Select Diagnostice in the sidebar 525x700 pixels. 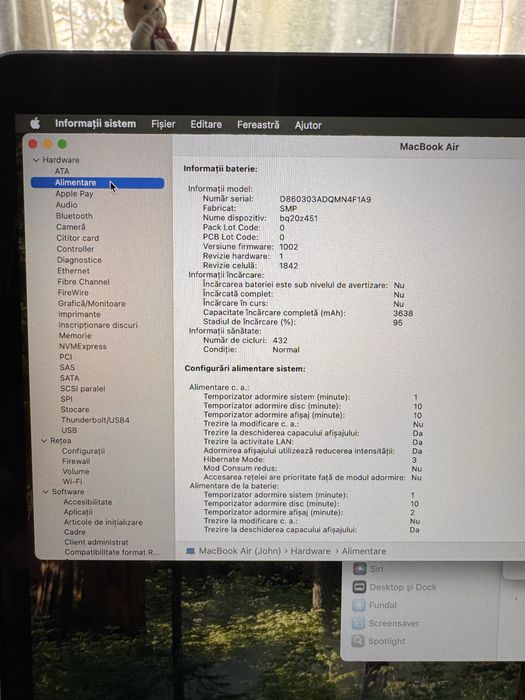click(79, 260)
